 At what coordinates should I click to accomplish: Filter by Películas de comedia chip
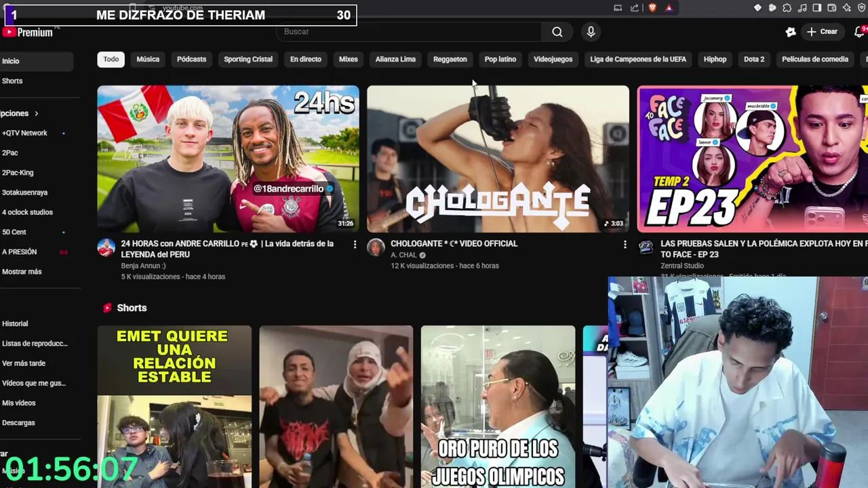pos(815,59)
